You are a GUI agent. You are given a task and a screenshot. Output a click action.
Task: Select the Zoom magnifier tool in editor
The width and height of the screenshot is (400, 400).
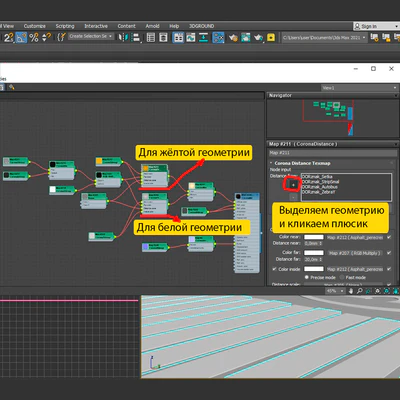coord(360,291)
